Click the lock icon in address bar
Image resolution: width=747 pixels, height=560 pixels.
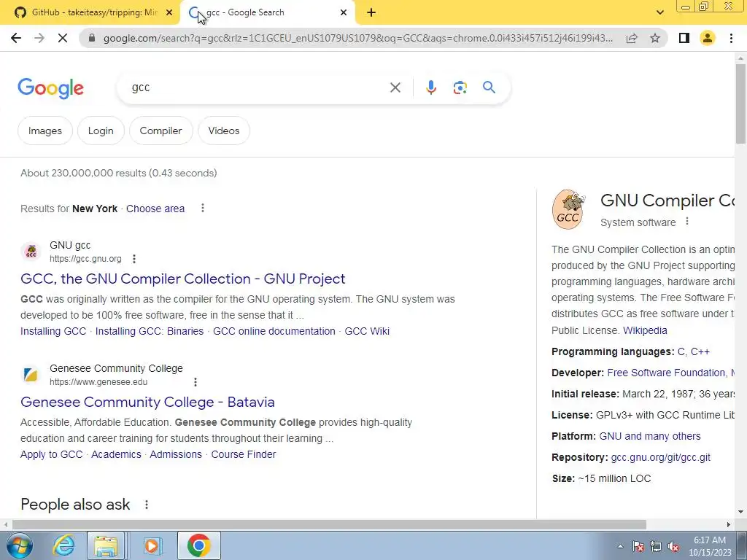[x=92, y=38]
